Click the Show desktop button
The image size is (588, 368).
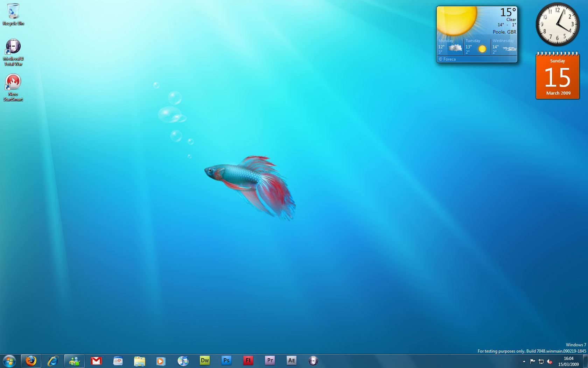click(x=585, y=361)
